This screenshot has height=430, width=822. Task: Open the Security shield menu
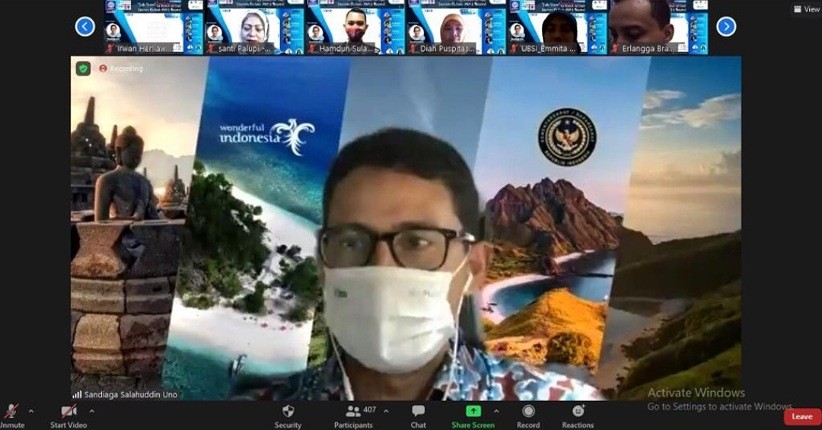[x=288, y=416]
